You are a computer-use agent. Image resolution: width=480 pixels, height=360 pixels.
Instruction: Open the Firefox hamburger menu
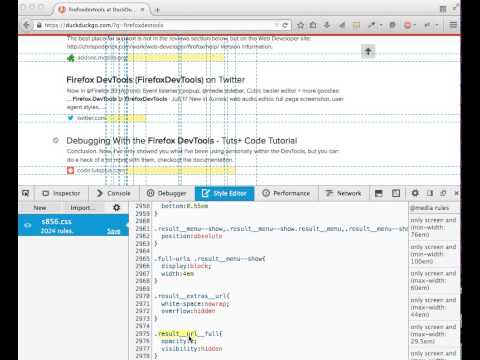tap(453, 25)
